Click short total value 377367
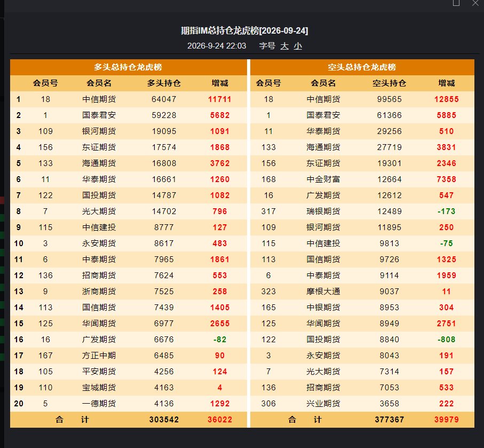 [389, 420]
